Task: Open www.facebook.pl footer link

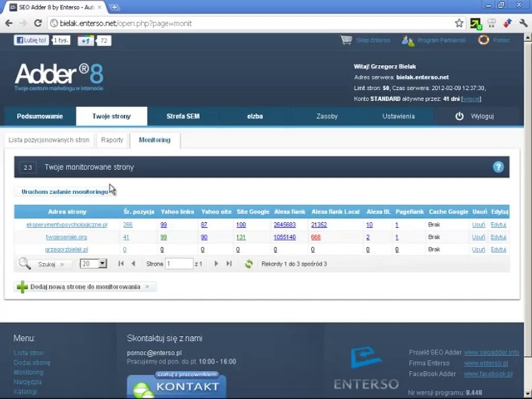Action: (x=488, y=374)
